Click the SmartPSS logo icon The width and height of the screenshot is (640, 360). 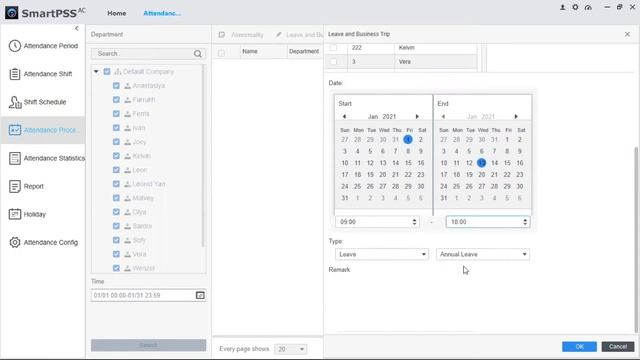point(11,13)
